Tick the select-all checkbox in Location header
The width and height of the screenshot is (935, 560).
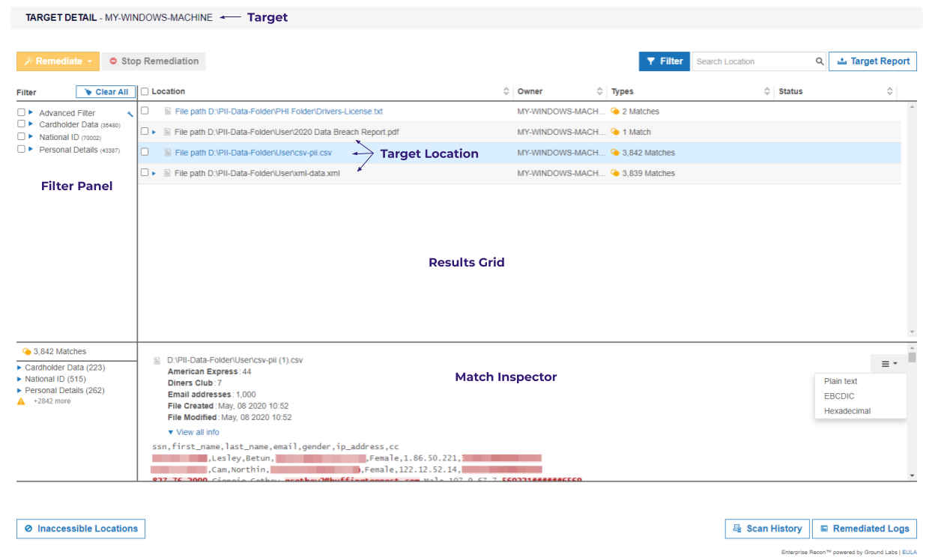pos(145,91)
